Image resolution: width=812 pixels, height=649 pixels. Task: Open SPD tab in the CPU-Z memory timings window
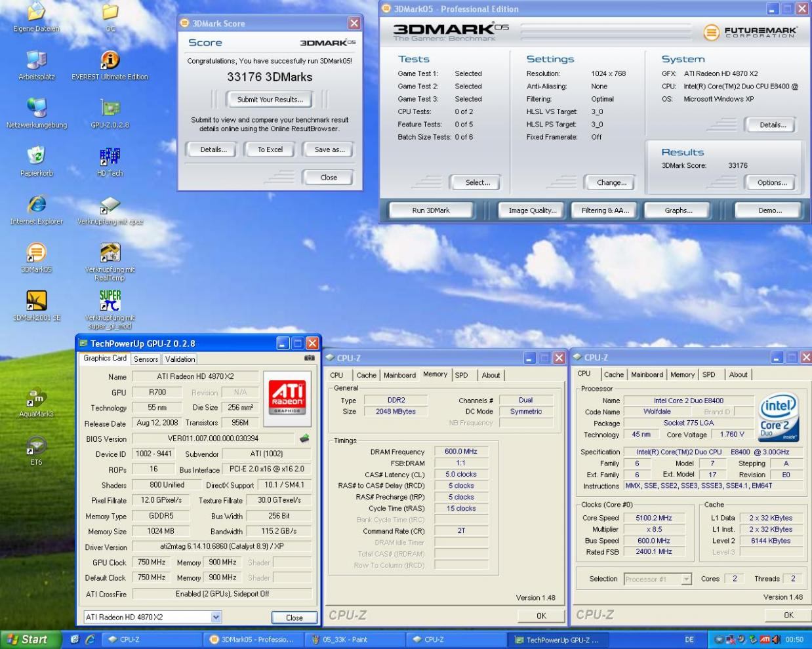click(462, 375)
